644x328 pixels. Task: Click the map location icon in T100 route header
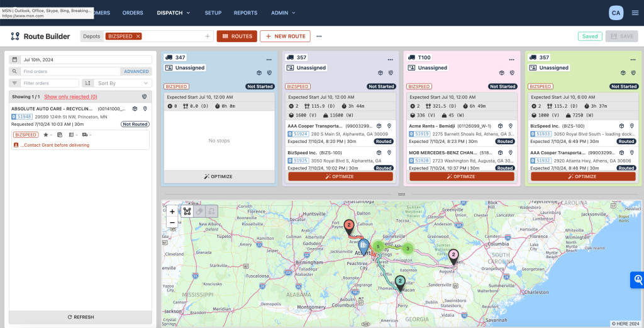[x=512, y=73]
